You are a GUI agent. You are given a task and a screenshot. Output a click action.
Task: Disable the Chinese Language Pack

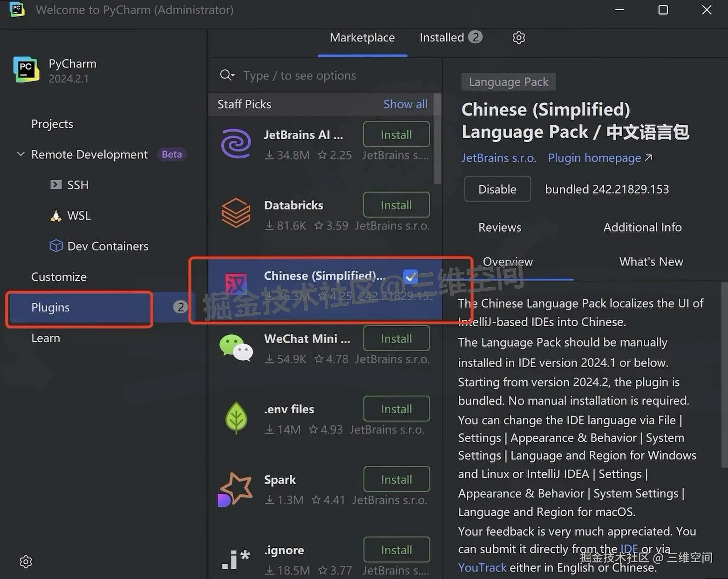(x=497, y=189)
